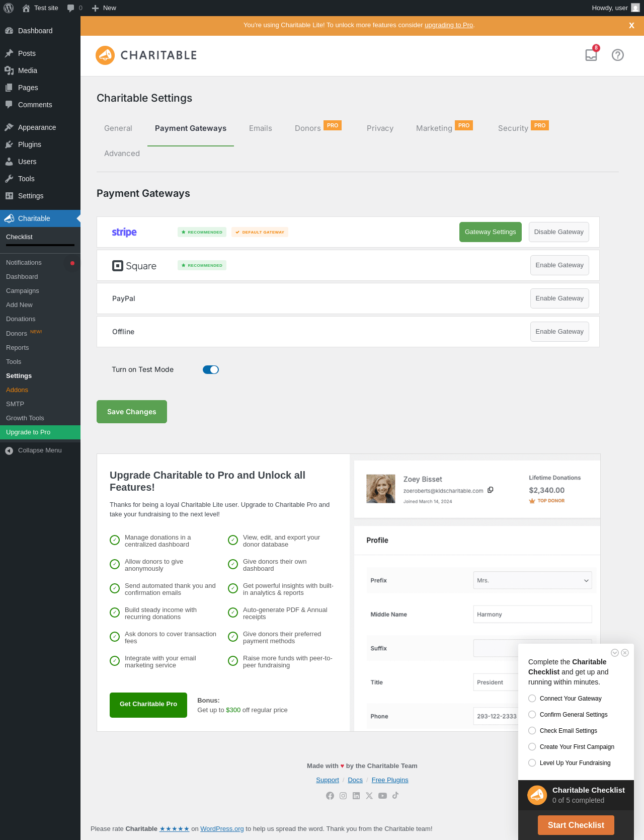This screenshot has width=644, height=840.
Task: Open Plugins in the sidebar
Action: [40, 144]
